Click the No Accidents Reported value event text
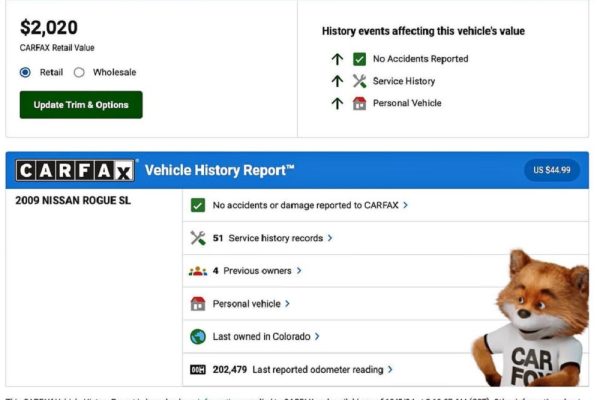The image size is (600, 400). click(x=421, y=59)
